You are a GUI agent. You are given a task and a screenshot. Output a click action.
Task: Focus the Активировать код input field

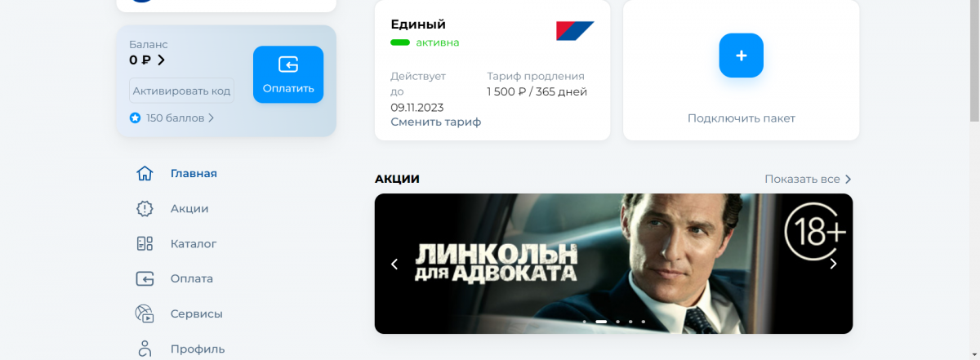click(x=181, y=90)
